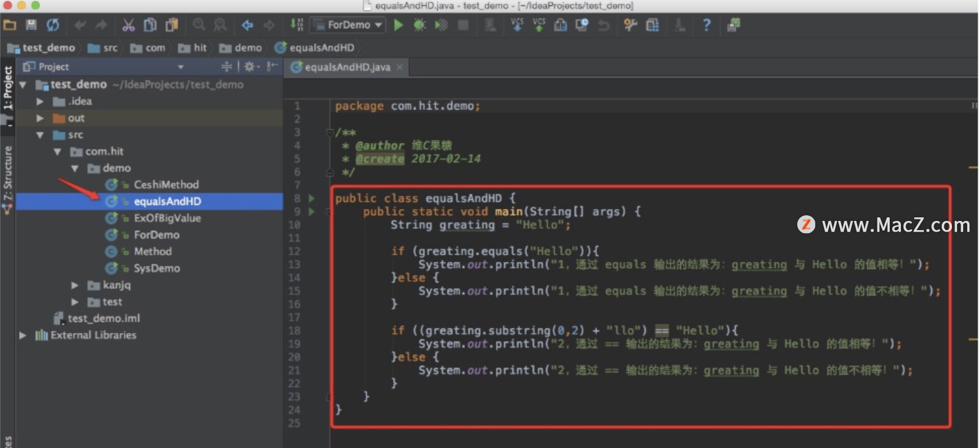
Task: Collapse the demo package
Action: coord(75,168)
